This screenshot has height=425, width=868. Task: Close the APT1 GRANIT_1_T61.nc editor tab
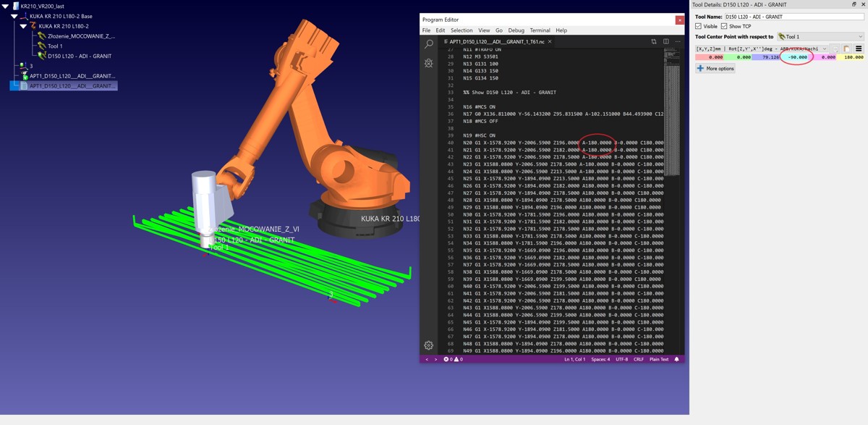550,42
